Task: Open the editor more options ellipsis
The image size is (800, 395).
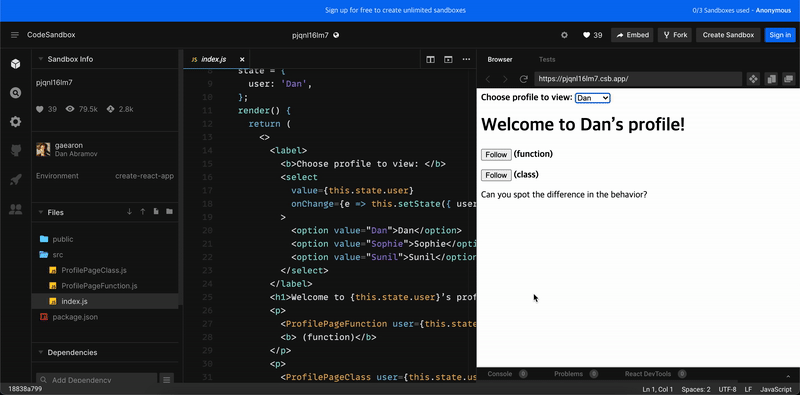Action: click(x=466, y=60)
